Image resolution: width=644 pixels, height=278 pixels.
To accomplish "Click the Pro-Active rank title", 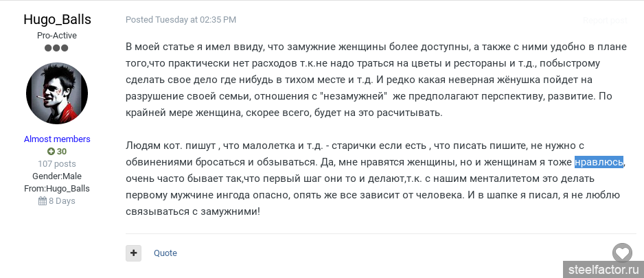I will click(x=57, y=35).
